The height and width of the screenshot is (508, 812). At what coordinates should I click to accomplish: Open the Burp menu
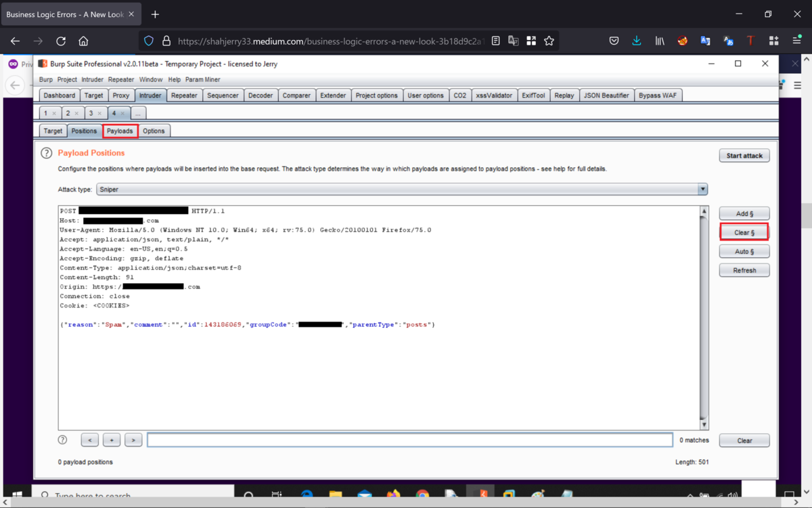point(46,79)
